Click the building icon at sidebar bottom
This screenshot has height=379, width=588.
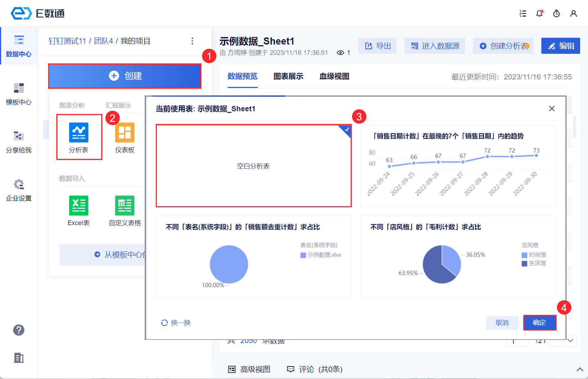[19, 358]
